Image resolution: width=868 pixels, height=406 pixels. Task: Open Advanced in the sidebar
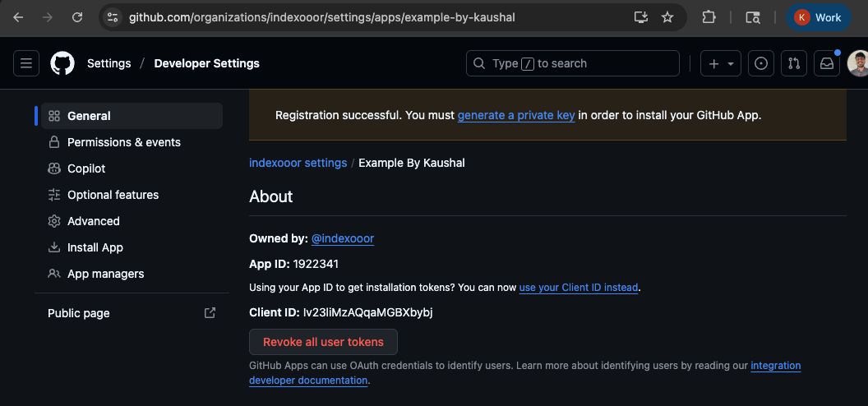(x=132, y=221)
